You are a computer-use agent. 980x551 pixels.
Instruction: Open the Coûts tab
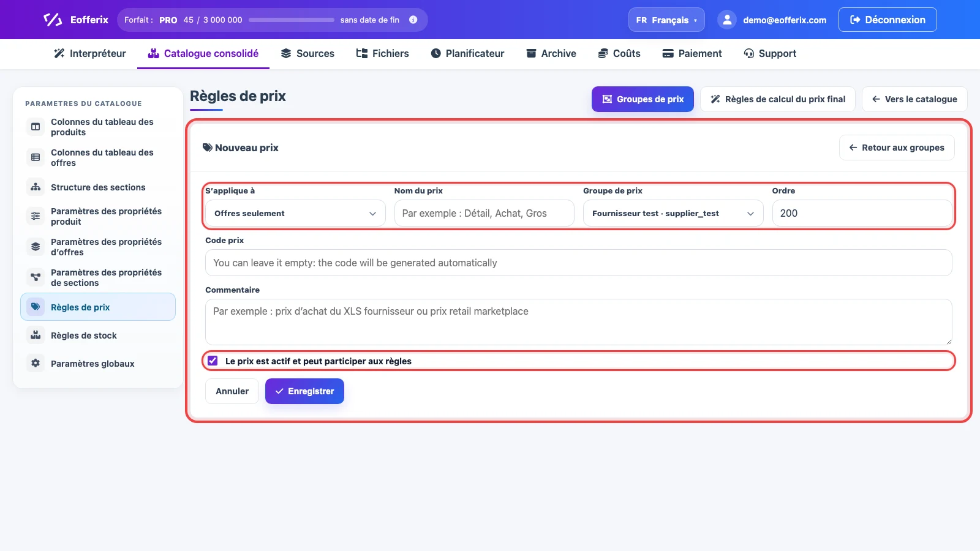[x=619, y=53]
